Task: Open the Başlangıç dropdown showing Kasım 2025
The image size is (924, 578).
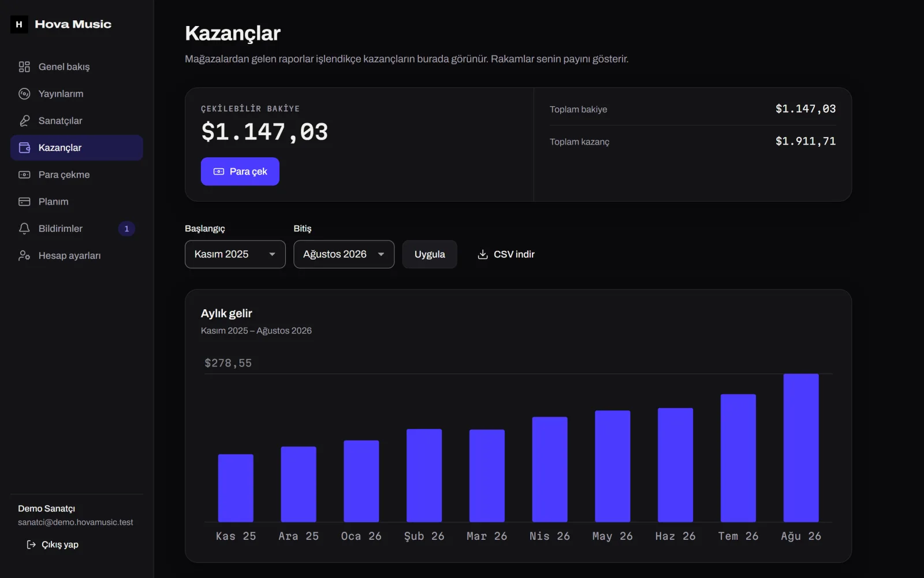Action: [x=235, y=254]
